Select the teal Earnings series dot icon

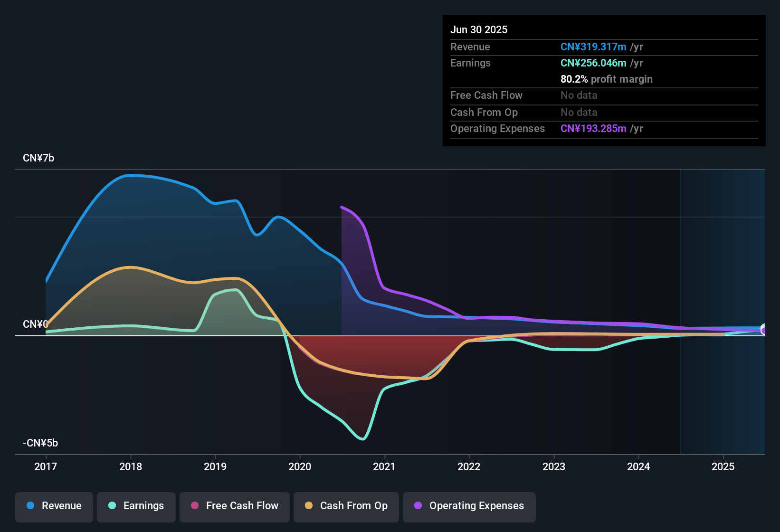(x=112, y=506)
